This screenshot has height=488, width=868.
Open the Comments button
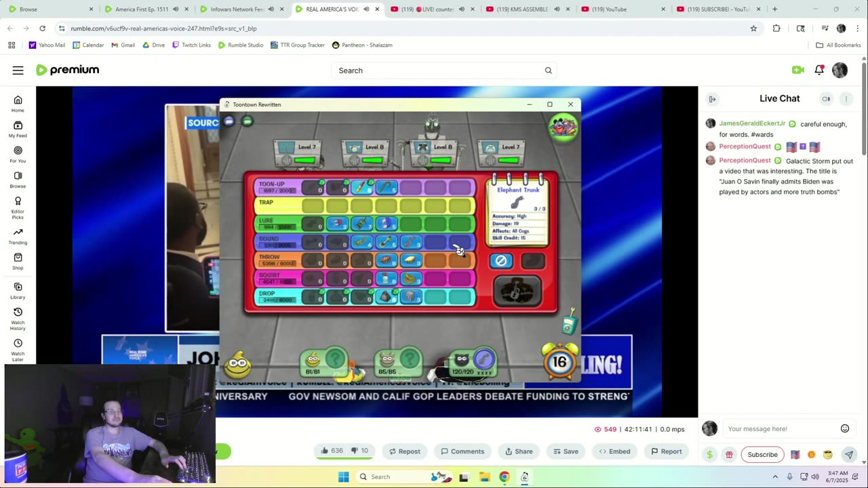pyautogui.click(x=462, y=451)
